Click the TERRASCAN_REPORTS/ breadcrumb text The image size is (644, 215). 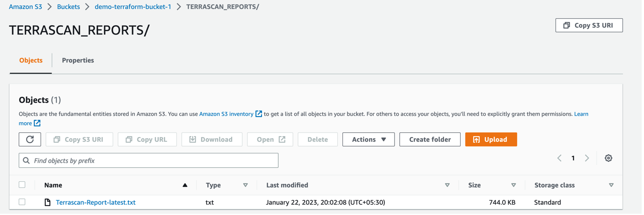click(223, 7)
